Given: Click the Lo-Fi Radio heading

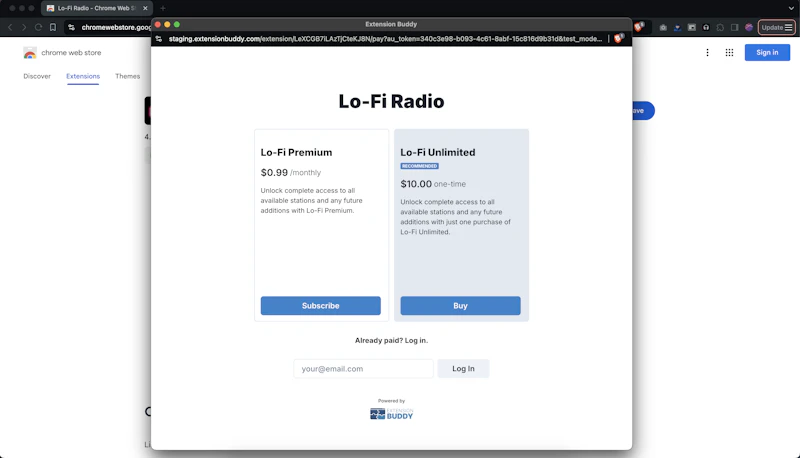Looking at the screenshot, I should [391, 101].
